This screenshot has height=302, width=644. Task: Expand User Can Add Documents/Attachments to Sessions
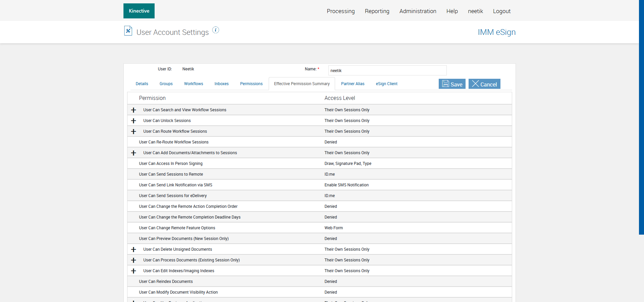[133, 153]
